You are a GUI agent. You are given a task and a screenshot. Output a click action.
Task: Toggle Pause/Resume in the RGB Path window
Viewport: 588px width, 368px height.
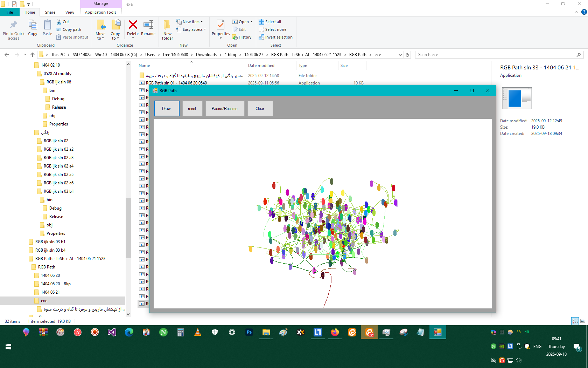[x=224, y=109]
